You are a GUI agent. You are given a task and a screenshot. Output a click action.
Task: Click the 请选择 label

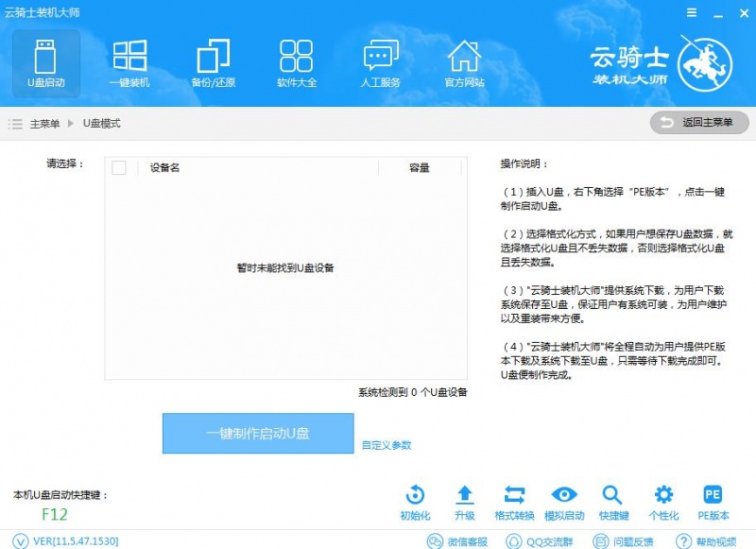pos(65,163)
